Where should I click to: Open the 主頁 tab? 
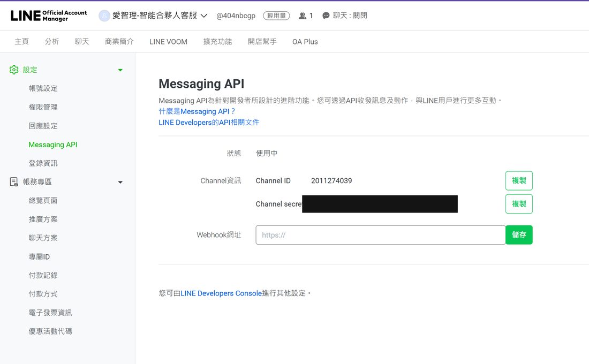pyautogui.click(x=21, y=42)
